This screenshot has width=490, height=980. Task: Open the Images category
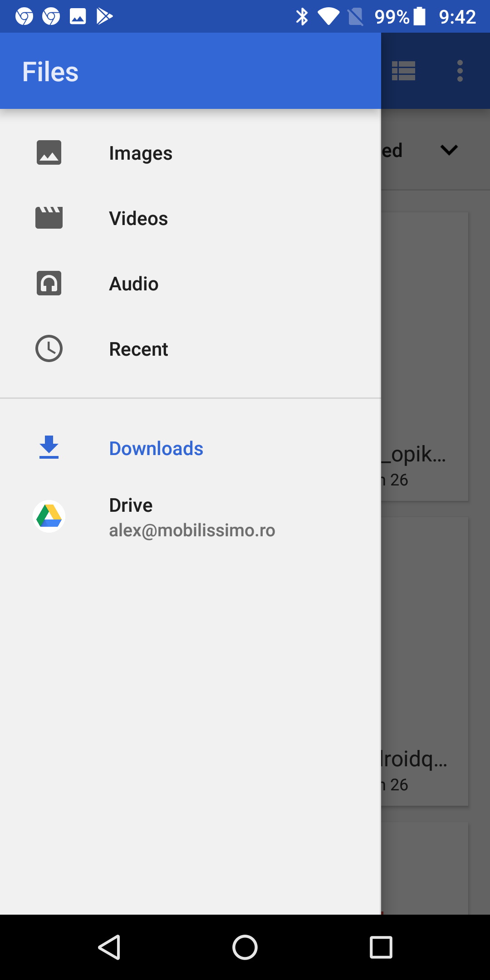click(x=141, y=153)
